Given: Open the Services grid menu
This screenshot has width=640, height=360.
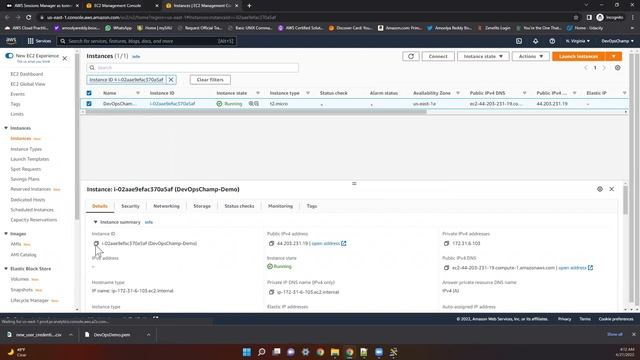Looking at the screenshot, I should point(39,41).
